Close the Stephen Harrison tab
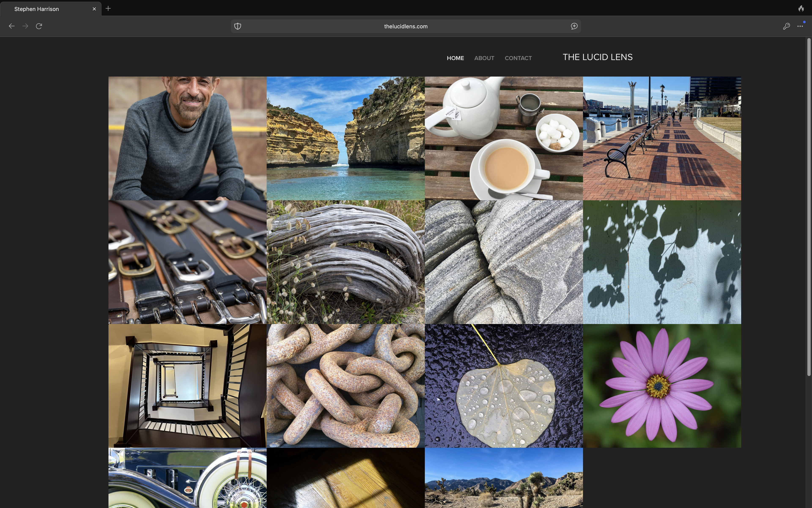The width and height of the screenshot is (812, 508). 94,9
